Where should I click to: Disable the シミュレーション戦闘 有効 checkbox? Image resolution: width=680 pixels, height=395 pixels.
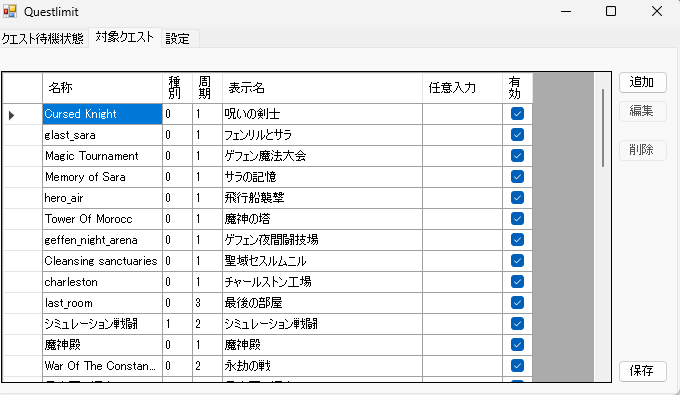(517, 324)
